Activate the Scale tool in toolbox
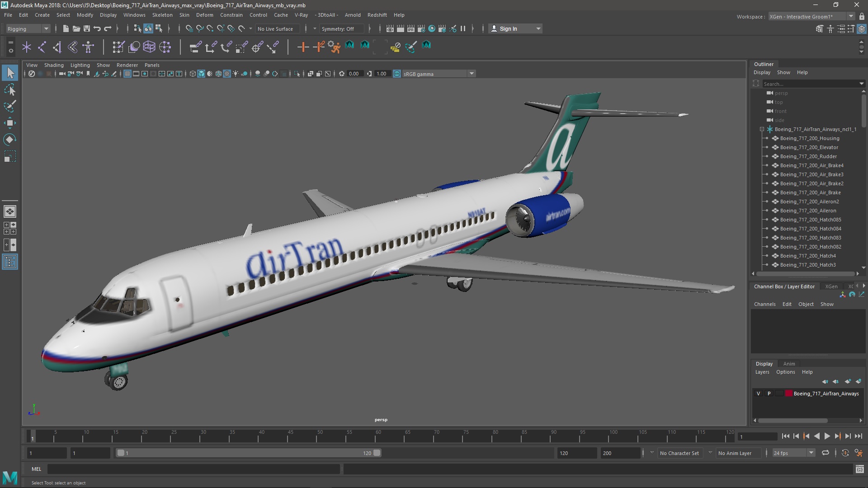Image resolution: width=868 pixels, height=488 pixels. click(x=10, y=156)
